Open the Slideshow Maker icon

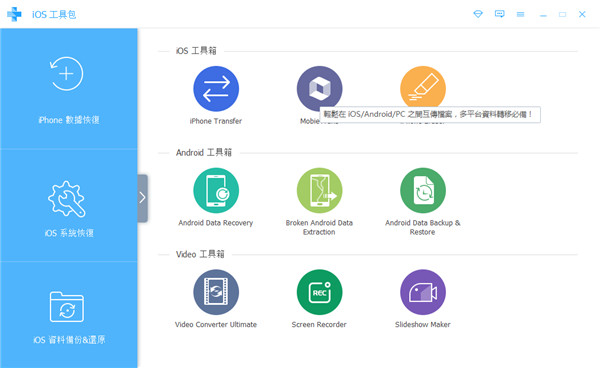[423, 292]
